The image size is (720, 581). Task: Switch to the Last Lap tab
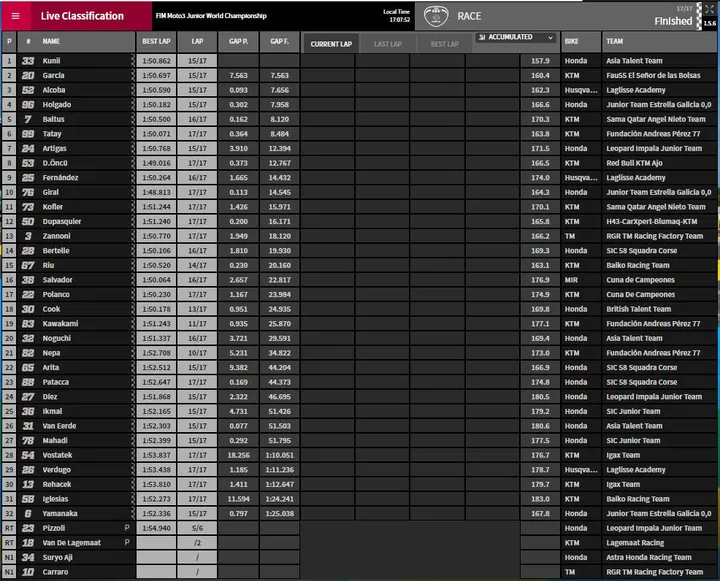tap(388, 44)
